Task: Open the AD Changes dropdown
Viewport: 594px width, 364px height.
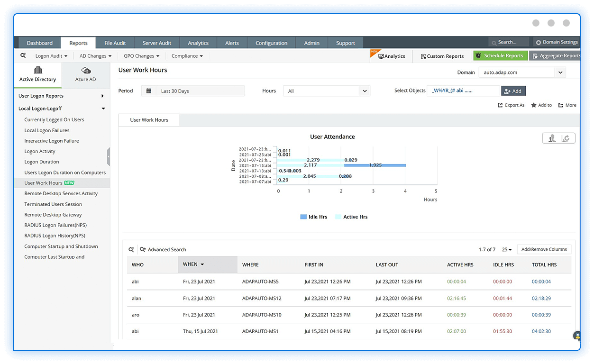Action: pos(95,56)
